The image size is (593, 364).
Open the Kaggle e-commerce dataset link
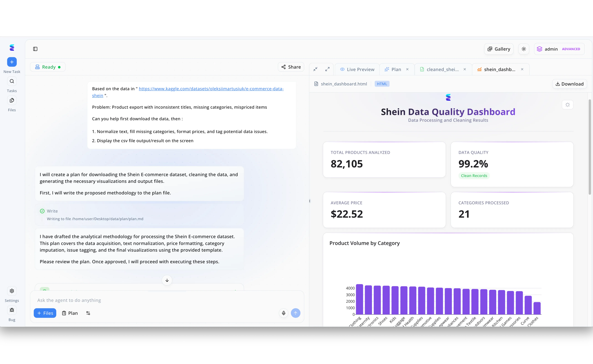pyautogui.click(x=211, y=89)
